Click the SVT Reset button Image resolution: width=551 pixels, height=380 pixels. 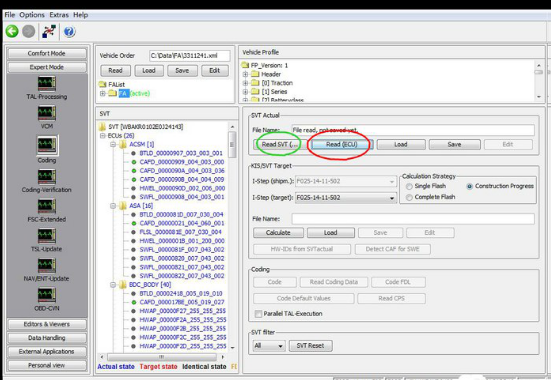(x=310, y=346)
